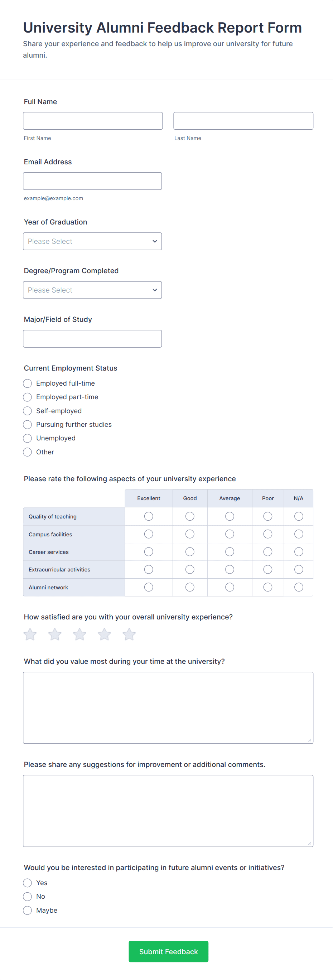Select Employed full-time radio option

(x=28, y=383)
